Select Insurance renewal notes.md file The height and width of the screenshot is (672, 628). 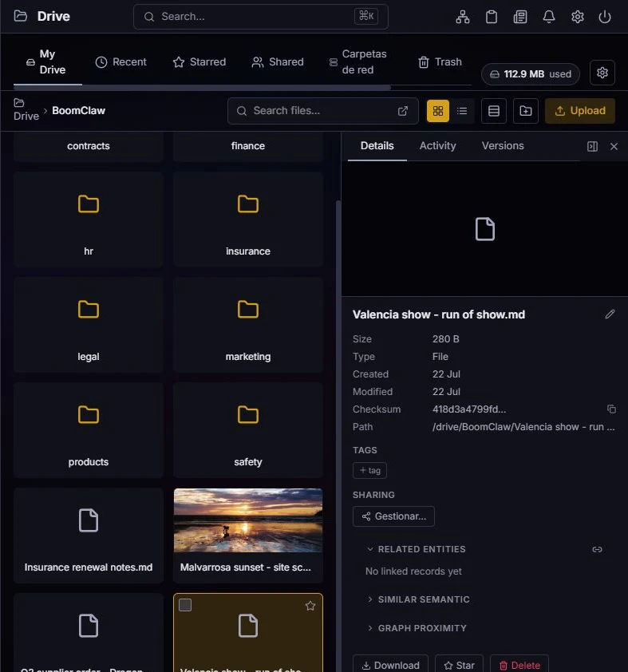pyautogui.click(x=89, y=536)
